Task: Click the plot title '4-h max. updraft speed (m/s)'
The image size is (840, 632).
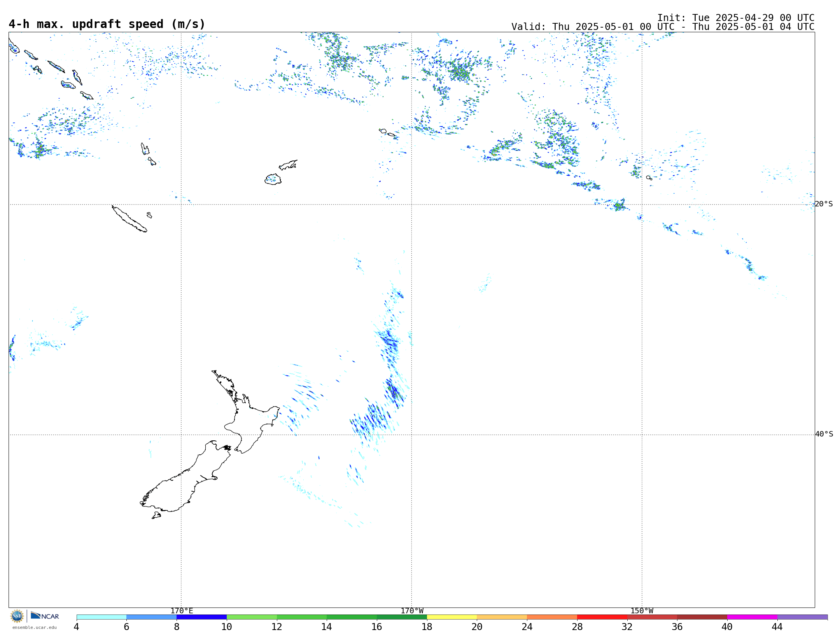Action: [107, 24]
